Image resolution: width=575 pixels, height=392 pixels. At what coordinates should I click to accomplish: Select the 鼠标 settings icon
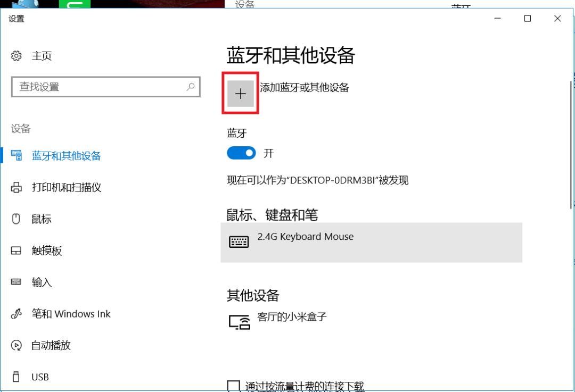[x=17, y=219]
